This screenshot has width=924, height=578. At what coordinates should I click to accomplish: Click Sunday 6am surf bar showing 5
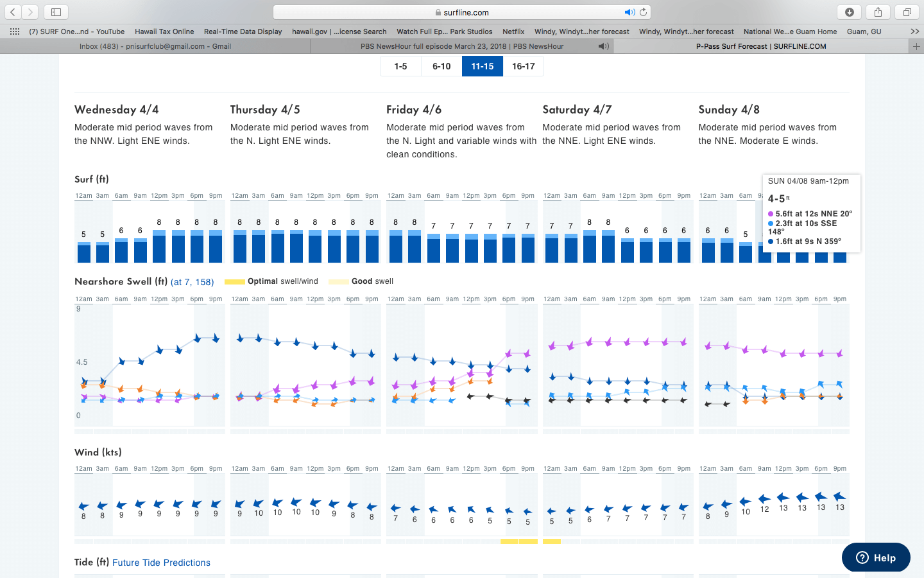(x=746, y=252)
